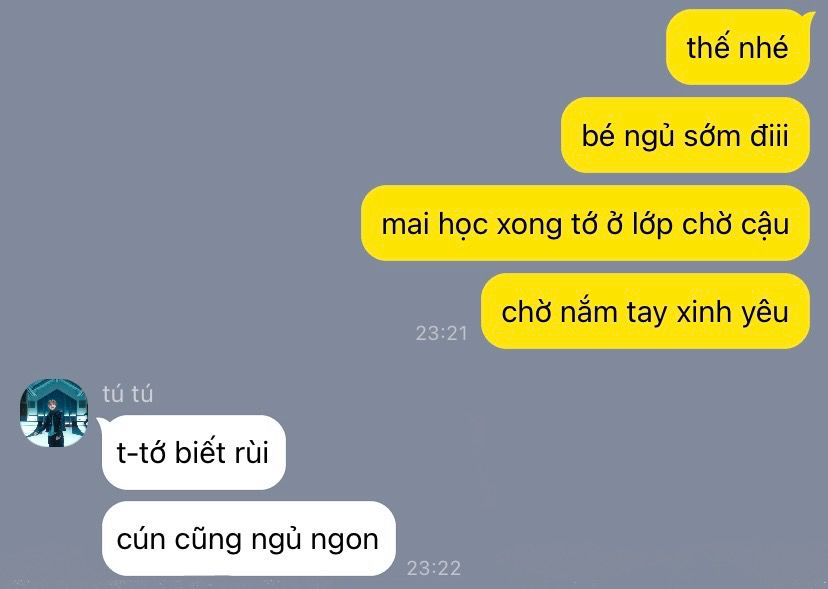828x589 pixels.
Task: Select the yellow "thế nhé" message bubble
Action: pos(738,47)
